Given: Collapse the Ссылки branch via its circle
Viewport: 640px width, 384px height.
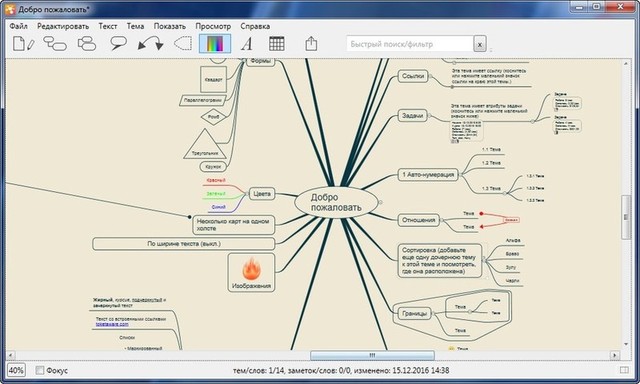Looking at the screenshot, I should [430, 76].
